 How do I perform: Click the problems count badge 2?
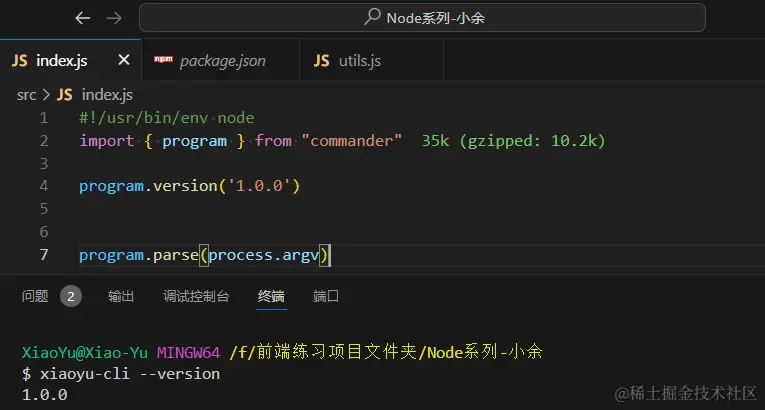point(71,296)
